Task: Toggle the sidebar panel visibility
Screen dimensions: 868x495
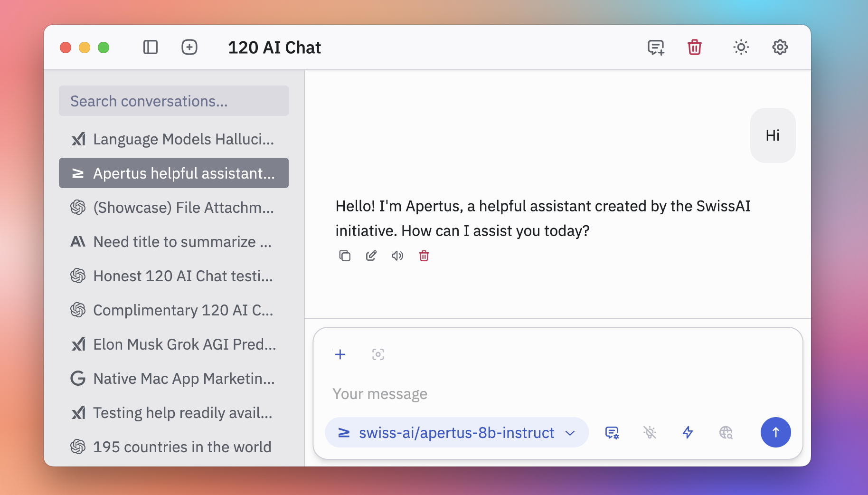Action: click(150, 48)
